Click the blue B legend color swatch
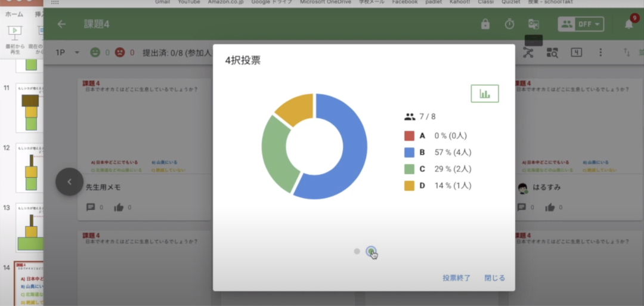Image resolution: width=644 pixels, height=306 pixels. click(409, 152)
